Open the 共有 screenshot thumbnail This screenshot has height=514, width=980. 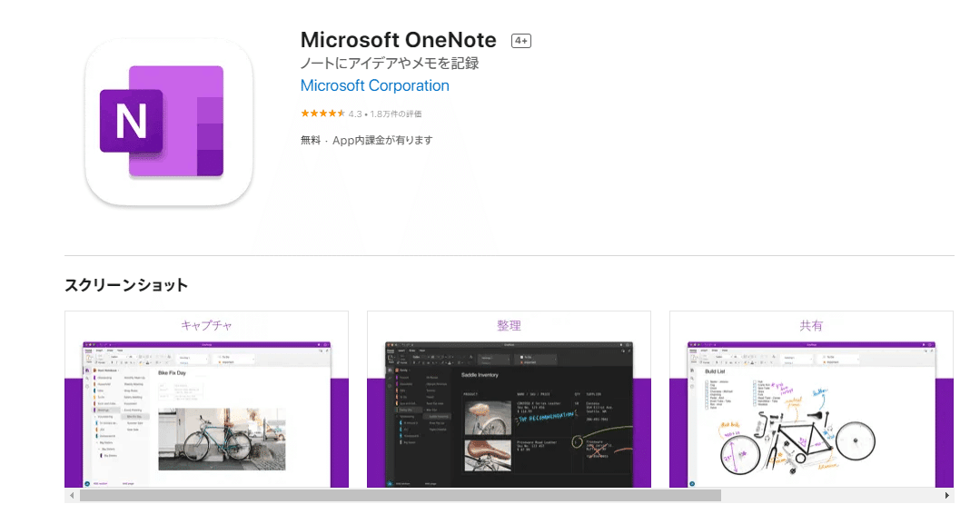coord(811,399)
